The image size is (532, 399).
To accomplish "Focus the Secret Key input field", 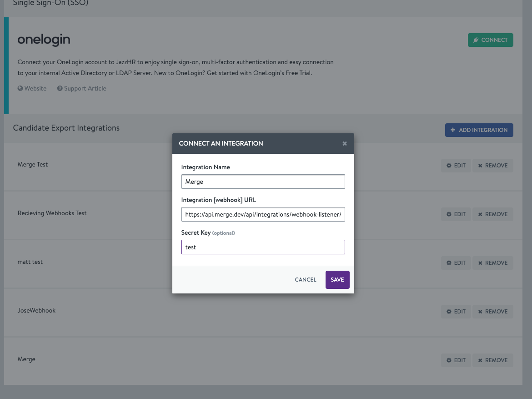I will click(x=263, y=247).
